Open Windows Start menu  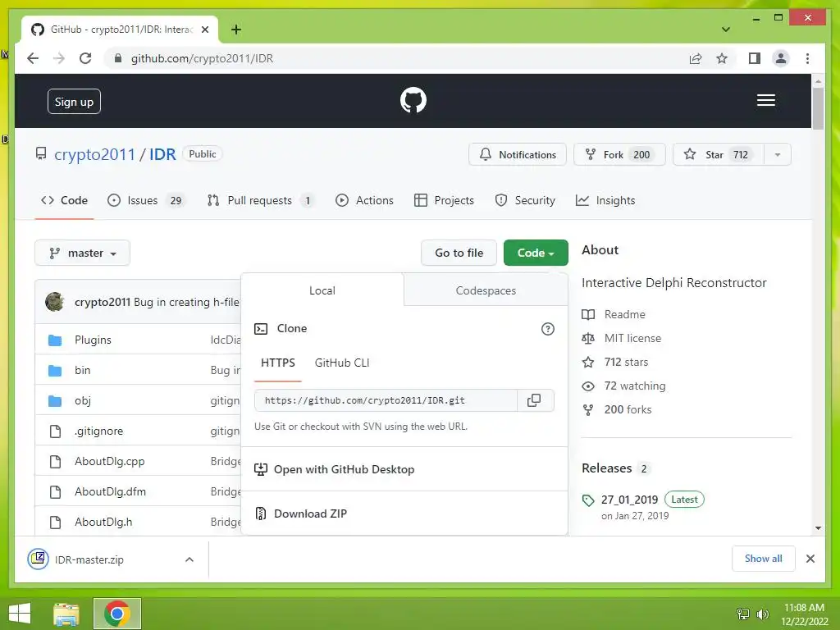pos(20,614)
